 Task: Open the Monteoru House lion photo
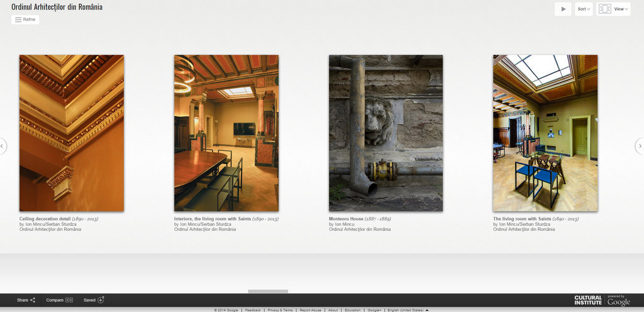[x=386, y=133]
